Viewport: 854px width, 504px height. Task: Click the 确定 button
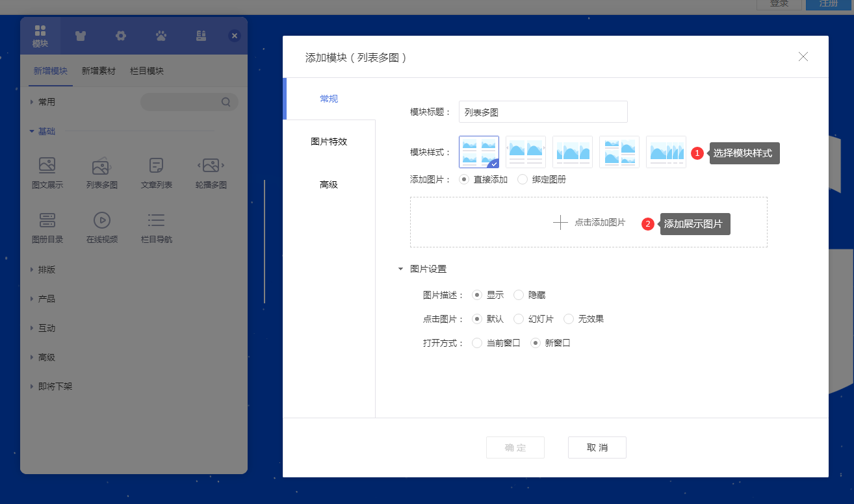pyautogui.click(x=515, y=447)
